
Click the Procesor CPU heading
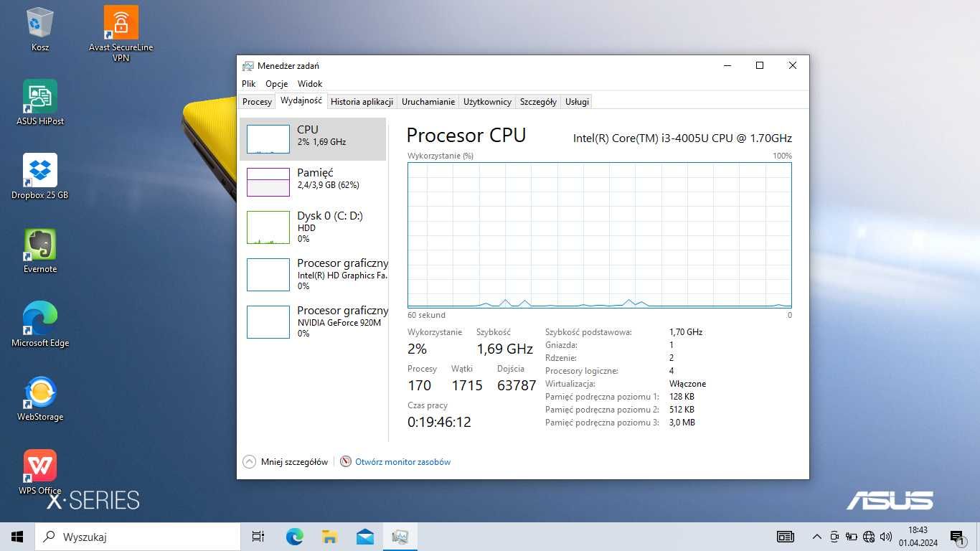click(x=466, y=136)
